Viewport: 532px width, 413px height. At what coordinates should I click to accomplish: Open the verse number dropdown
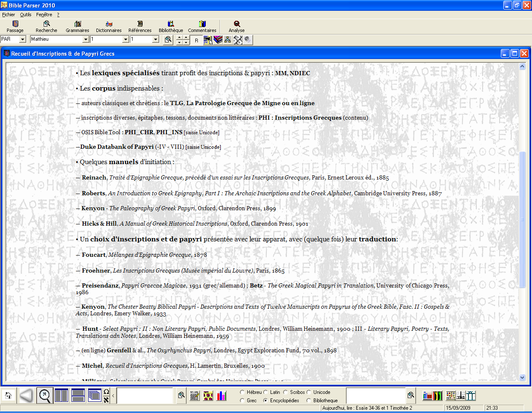click(x=155, y=39)
